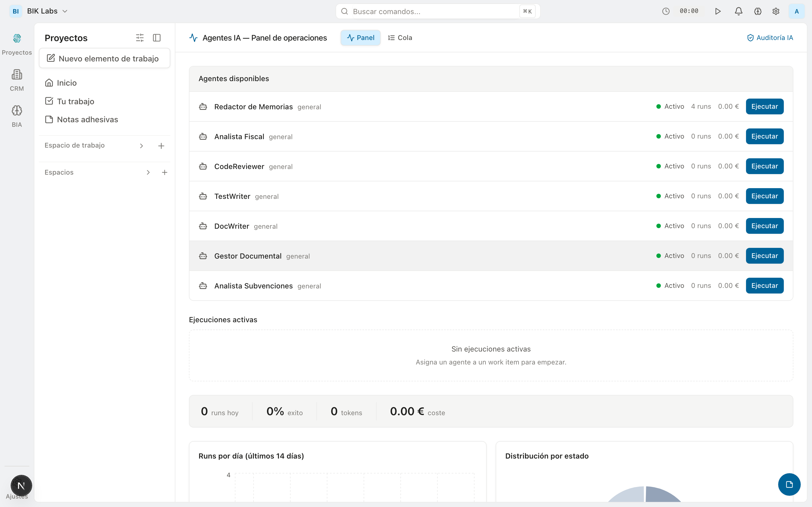Run the Redactor de Memorias agent
Viewport: 812px width, 507px height.
764,106
